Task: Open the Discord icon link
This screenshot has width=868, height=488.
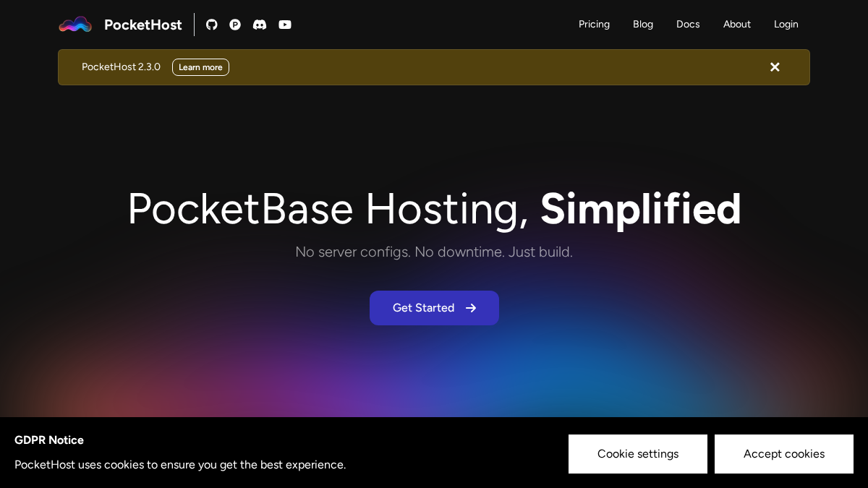Action: 260,25
